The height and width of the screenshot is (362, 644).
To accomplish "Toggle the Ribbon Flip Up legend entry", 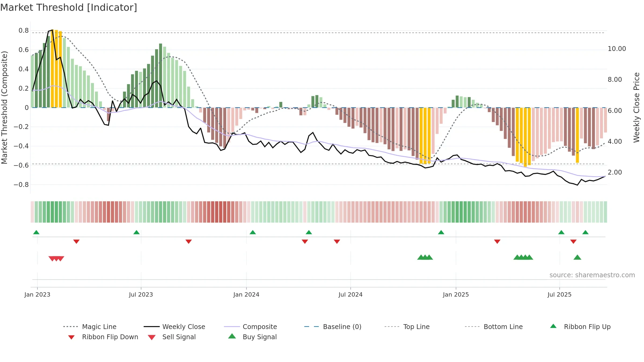I will pyautogui.click(x=580, y=327).
